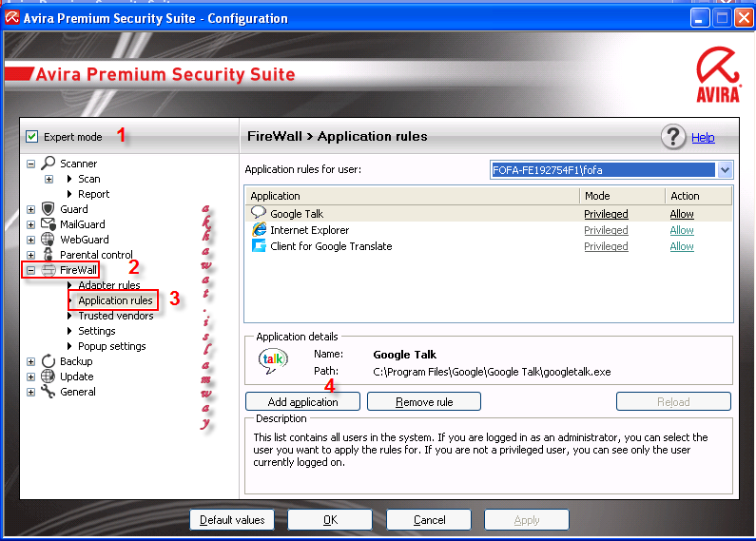The width and height of the screenshot is (756, 541).
Task: Select Report under Scanner
Action: 93,194
